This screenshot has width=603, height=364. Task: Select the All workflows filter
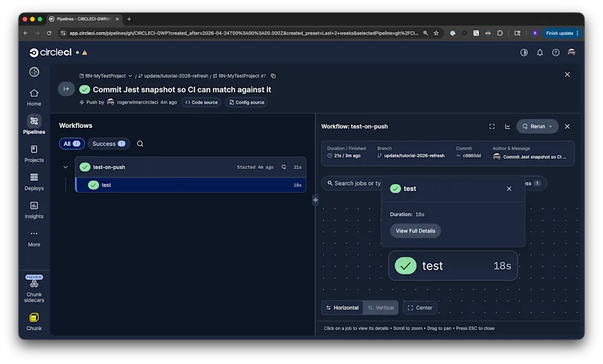click(x=72, y=144)
